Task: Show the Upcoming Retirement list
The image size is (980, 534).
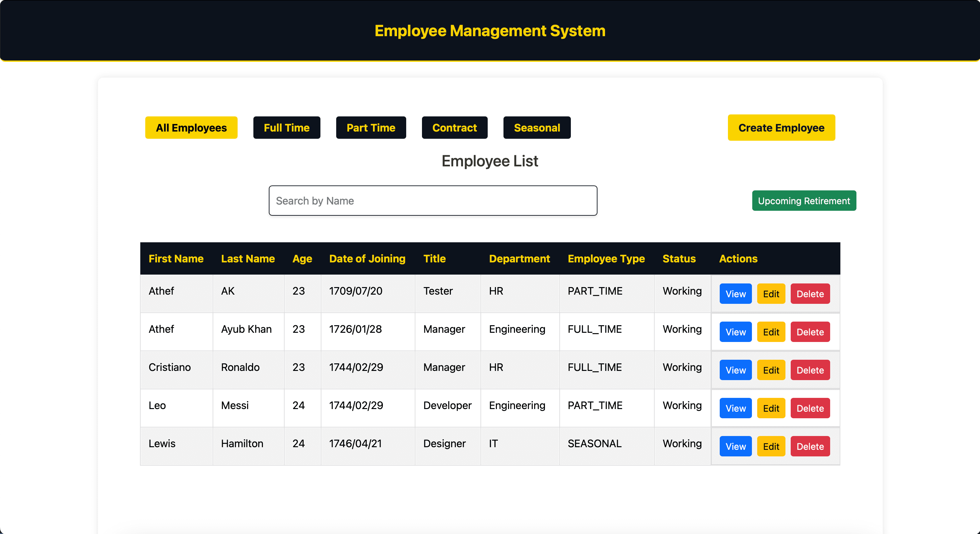Action: (x=804, y=201)
